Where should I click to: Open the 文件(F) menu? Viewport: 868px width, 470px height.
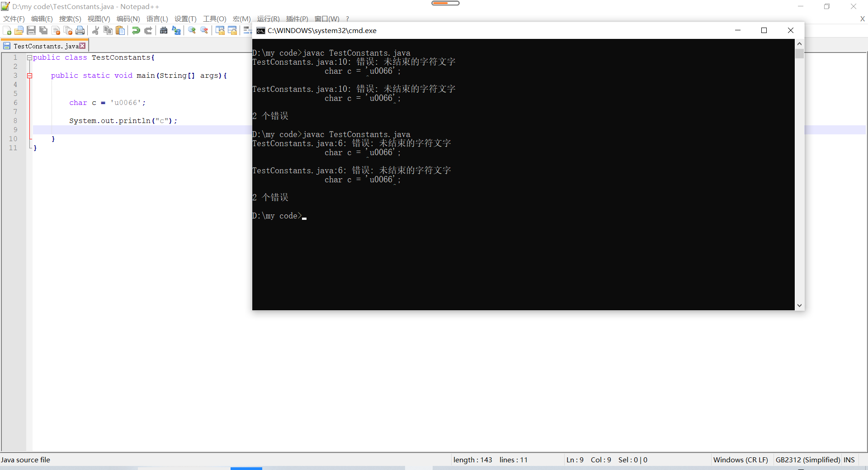coord(14,19)
